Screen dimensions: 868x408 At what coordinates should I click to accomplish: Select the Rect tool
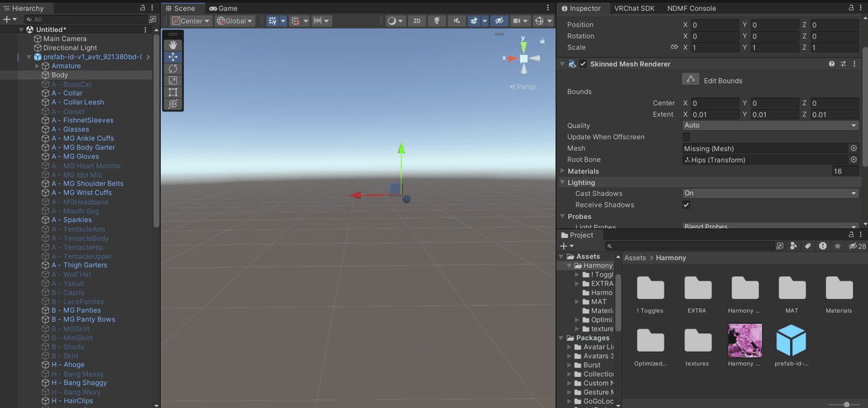click(x=173, y=92)
